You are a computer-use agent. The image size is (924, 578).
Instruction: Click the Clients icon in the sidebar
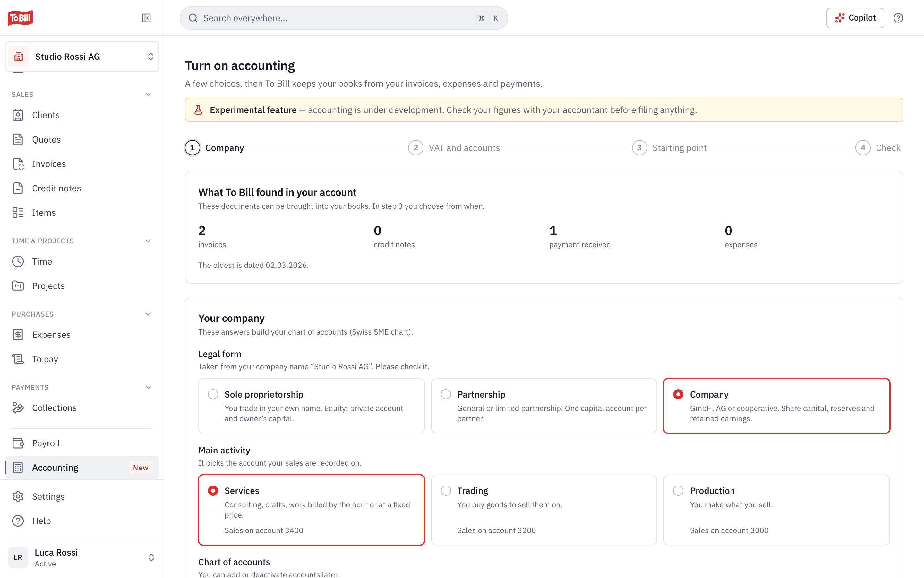pyautogui.click(x=18, y=115)
